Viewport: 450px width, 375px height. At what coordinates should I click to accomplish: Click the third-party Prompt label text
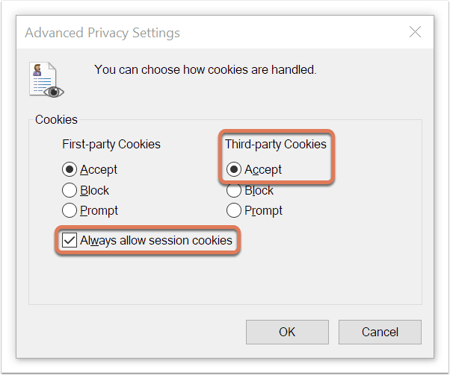(x=263, y=211)
